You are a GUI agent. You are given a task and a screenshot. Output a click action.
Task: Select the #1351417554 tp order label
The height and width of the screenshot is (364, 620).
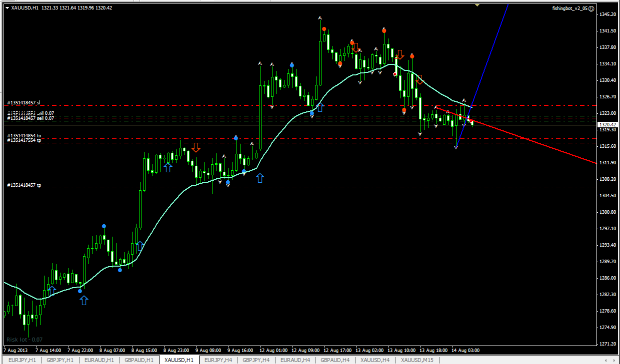(x=23, y=140)
